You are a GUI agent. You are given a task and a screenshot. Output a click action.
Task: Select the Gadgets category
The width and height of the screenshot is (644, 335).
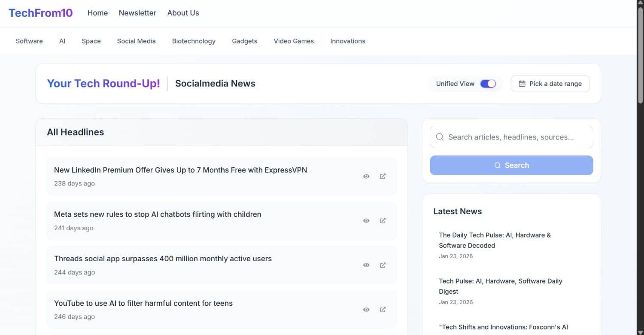tap(245, 41)
